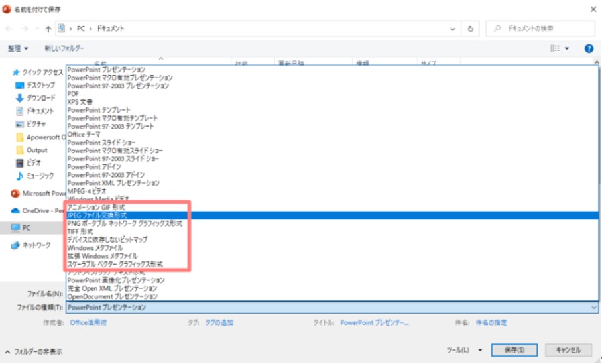Click the キャンセル button

click(x=568, y=350)
